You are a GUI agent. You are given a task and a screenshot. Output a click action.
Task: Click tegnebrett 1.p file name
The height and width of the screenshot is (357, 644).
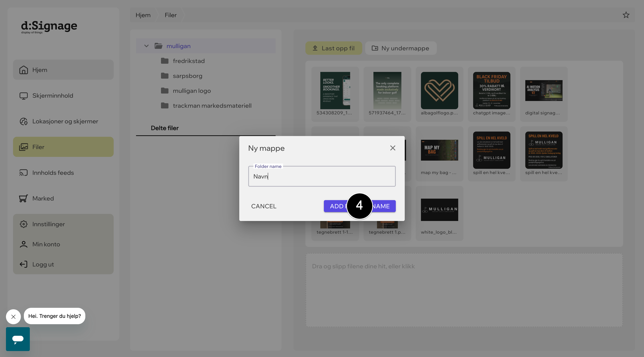coord(387,232)
